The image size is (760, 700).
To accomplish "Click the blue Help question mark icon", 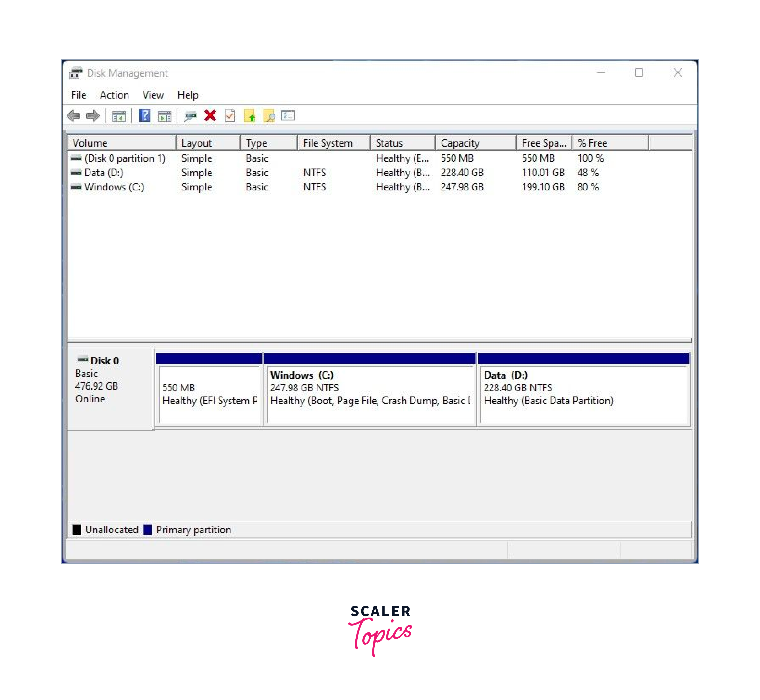I will tap(145, 116).
